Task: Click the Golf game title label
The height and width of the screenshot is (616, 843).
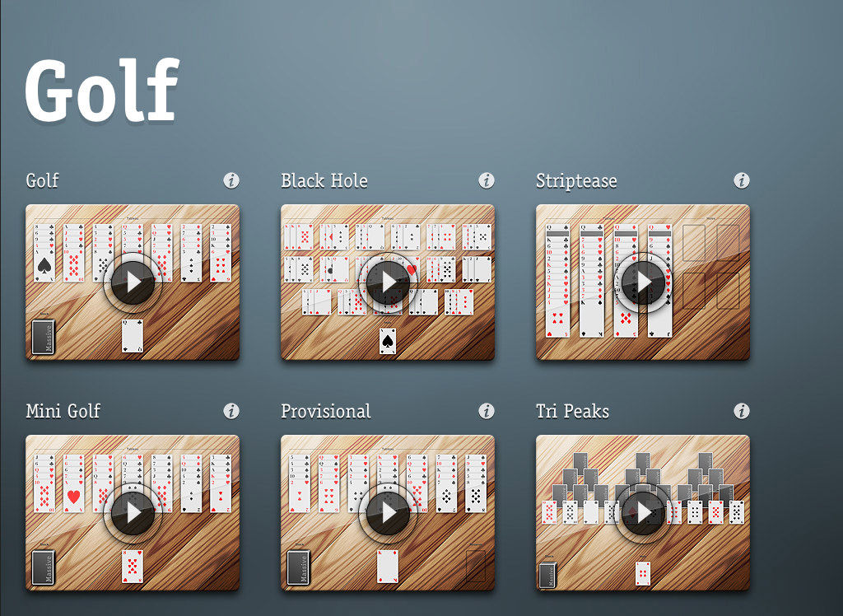Action: click(x=43, y=180)
